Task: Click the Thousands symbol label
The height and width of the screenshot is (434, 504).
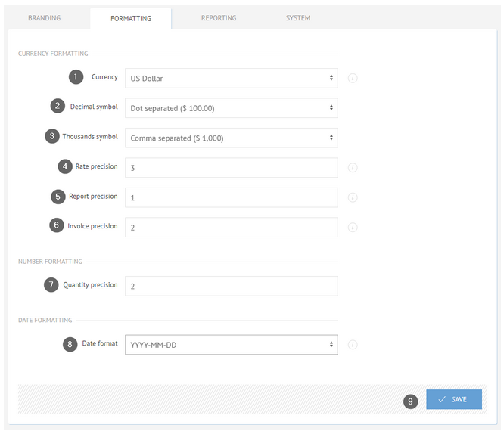Action: 90,137
